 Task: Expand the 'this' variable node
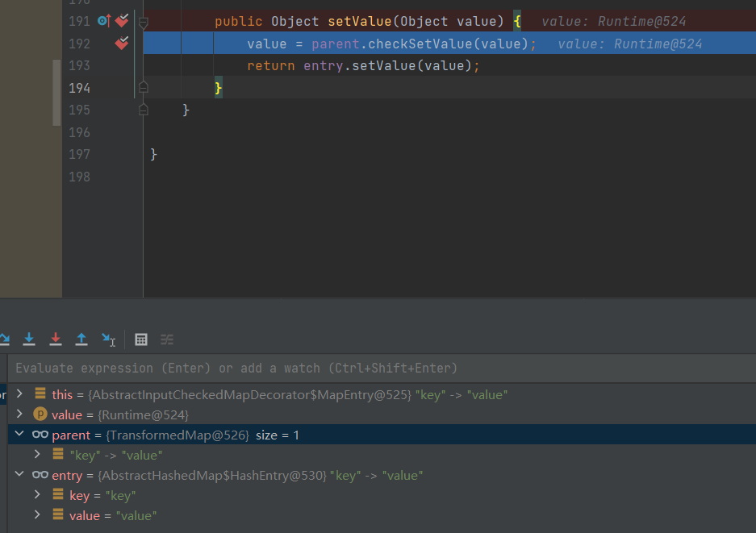coord(20,394)
